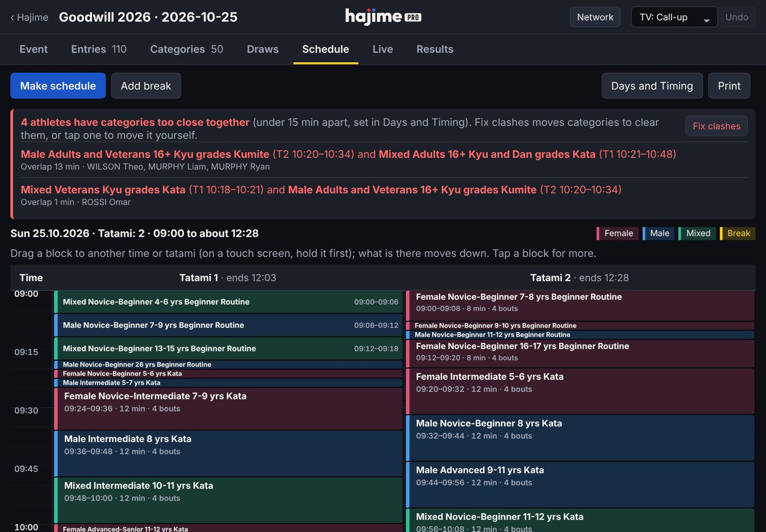Tap Mixed Intermediate 10-11 yrs Kata block

(x=228, y=500)
